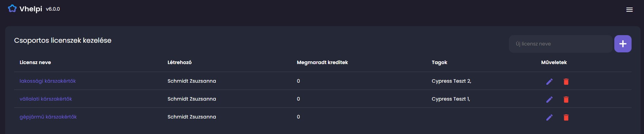
Task: Select the Cypress Teszt 2 member entry
Action: (x=451, y=81)
